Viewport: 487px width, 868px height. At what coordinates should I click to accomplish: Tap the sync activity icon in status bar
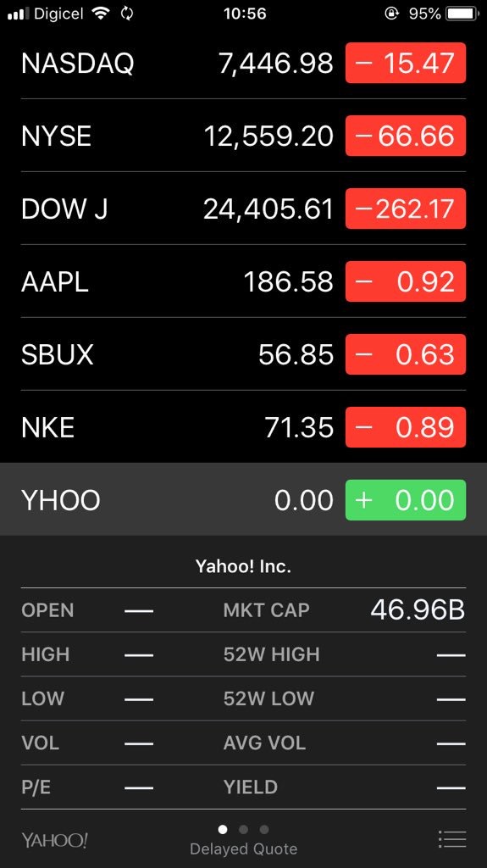pos(127,14)
